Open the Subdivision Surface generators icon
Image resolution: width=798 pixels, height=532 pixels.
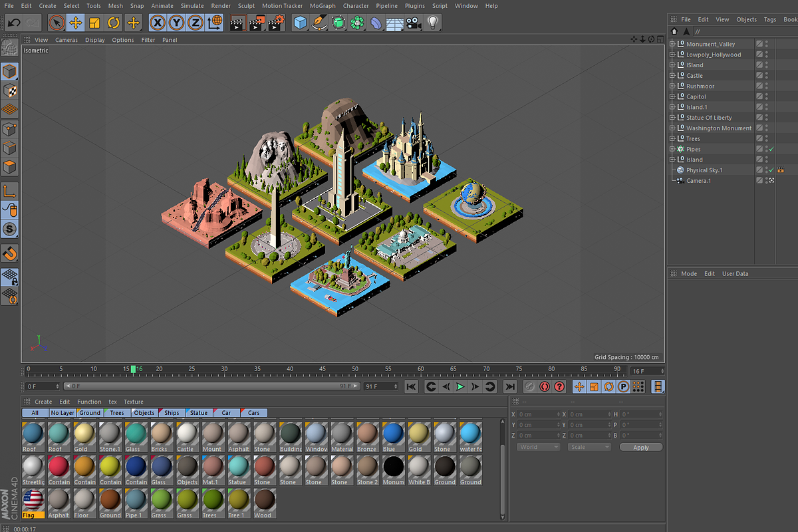(338, 23)
